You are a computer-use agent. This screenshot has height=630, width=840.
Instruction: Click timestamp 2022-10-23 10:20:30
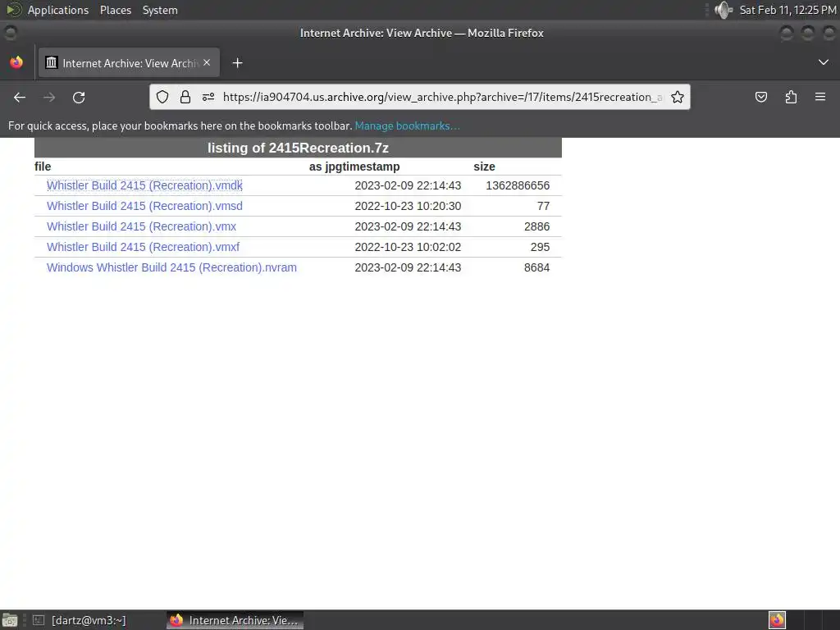pyautogui.click(x=408, y=206)
